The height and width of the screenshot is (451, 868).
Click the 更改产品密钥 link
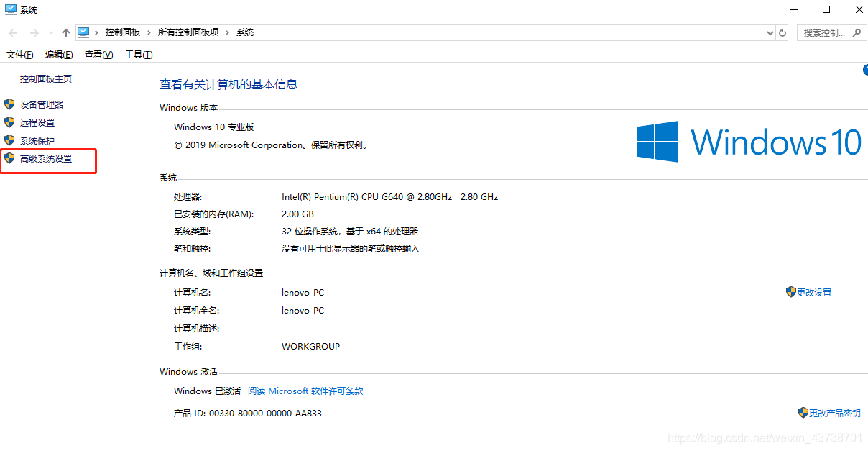tap(835, 413)
